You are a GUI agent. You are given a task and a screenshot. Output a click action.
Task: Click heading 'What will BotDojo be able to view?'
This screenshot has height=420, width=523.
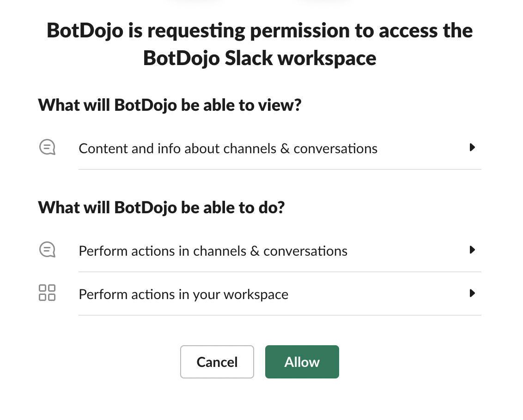(x=170, y=105)
